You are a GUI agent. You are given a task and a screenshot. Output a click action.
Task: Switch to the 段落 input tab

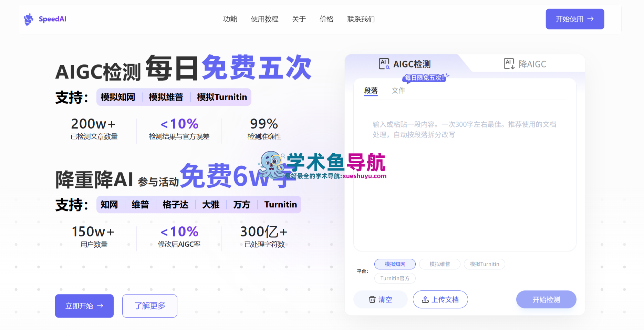coord(371,91)
